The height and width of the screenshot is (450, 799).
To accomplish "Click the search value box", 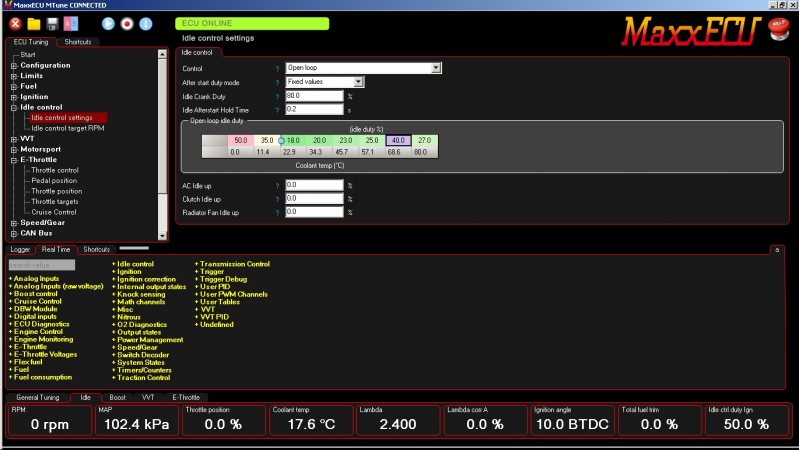I will tap(42, 265).
